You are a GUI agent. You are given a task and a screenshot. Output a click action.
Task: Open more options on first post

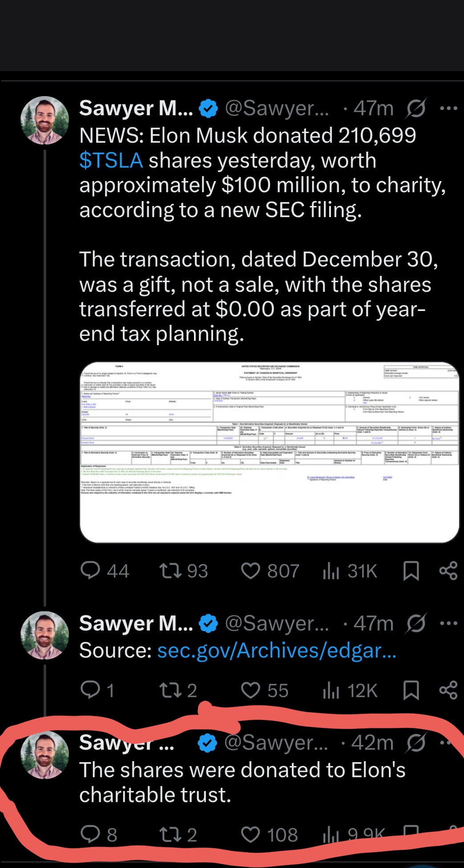tap(448, 108)
